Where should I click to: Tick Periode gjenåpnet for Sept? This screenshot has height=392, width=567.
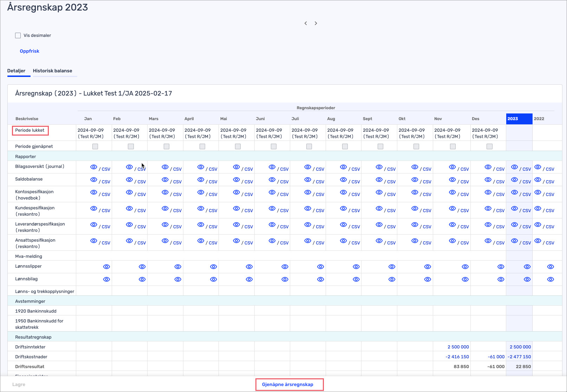tap(380, 146)
